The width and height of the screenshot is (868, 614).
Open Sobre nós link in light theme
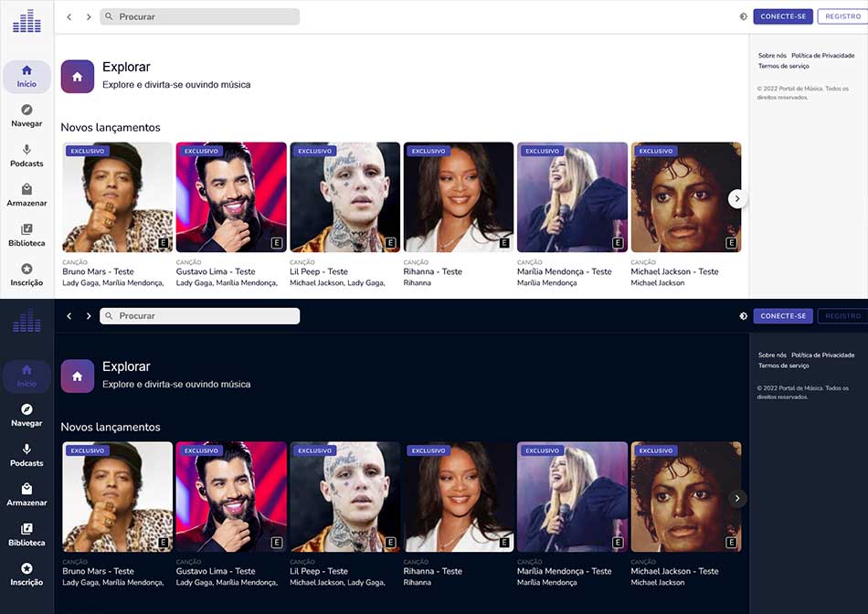tap(772, 56)
